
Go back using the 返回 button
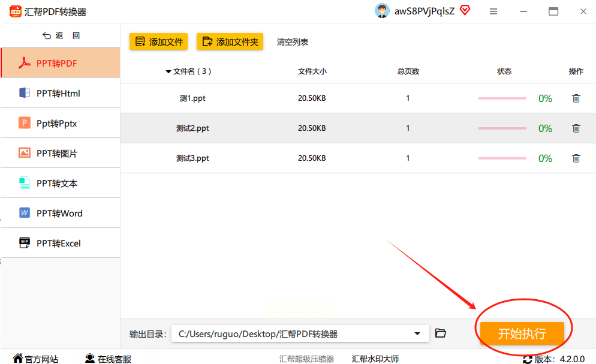(x=61, y=35)
